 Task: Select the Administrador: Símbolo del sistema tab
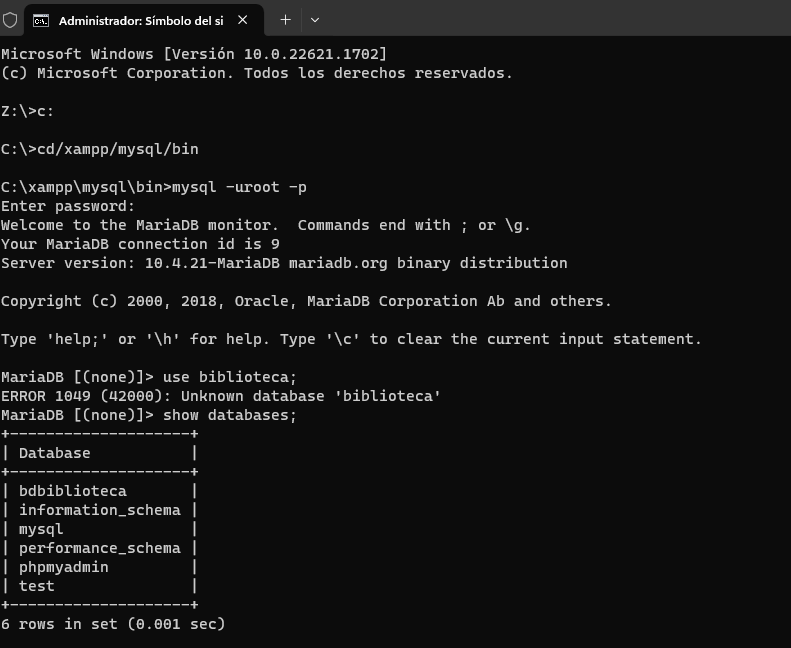click(140, 20)
